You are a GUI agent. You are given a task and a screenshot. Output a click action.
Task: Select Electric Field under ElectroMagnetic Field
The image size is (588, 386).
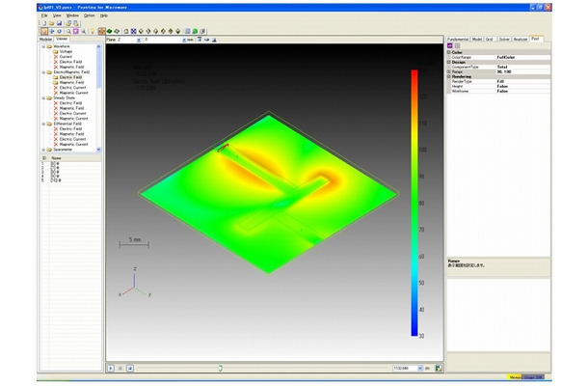click(x=70, y=77)
